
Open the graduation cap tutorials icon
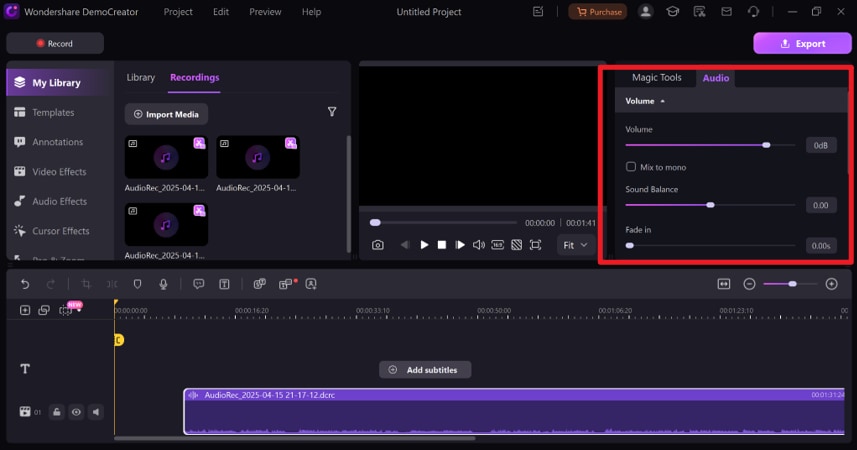coord(672,11)
